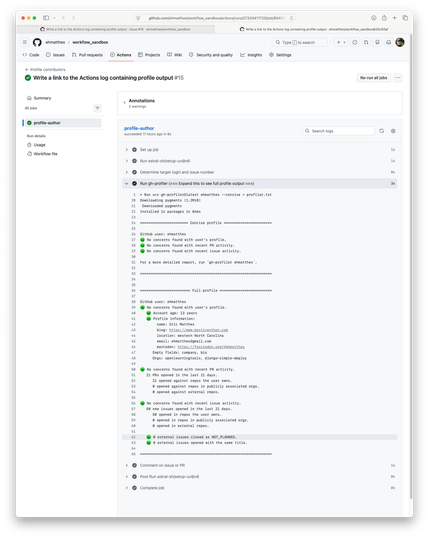This screenshot has height=538, width=429.
Task: Open the Safari downloads icon in toolbar
Action: [373, 17]
